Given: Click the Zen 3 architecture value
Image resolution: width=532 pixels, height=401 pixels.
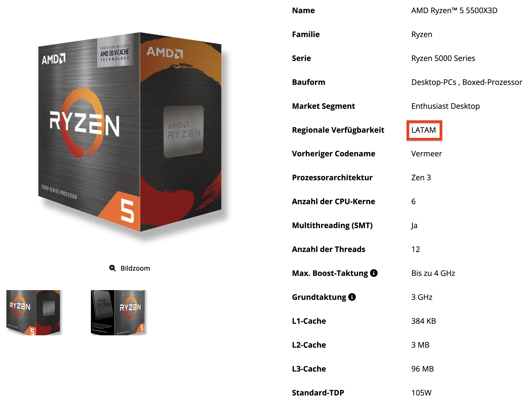Looking at the screenshot, I should [x=421, y=177].
